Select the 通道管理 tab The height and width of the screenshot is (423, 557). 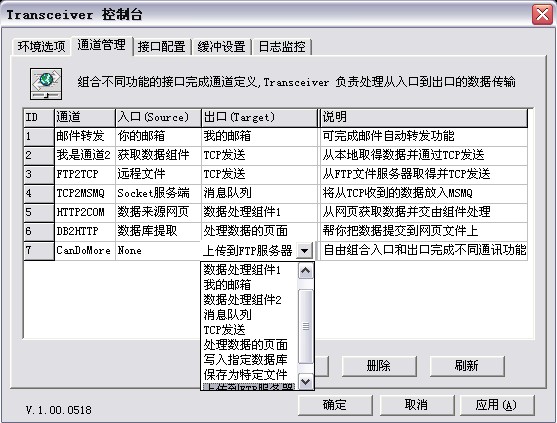(x=102, y=45)
